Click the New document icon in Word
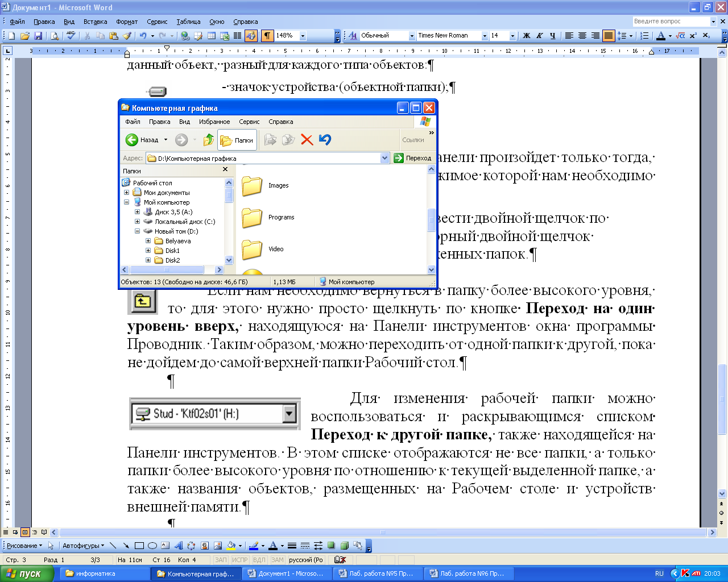This screenshot has width=728, height=582. pyautogui.click(x=11, y=36)
